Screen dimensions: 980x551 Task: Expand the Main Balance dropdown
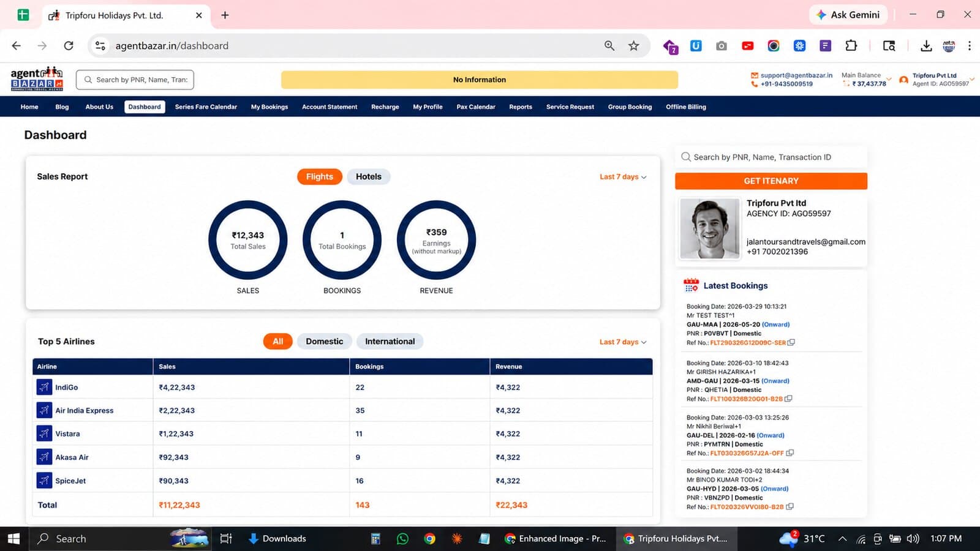click(889, 79)
